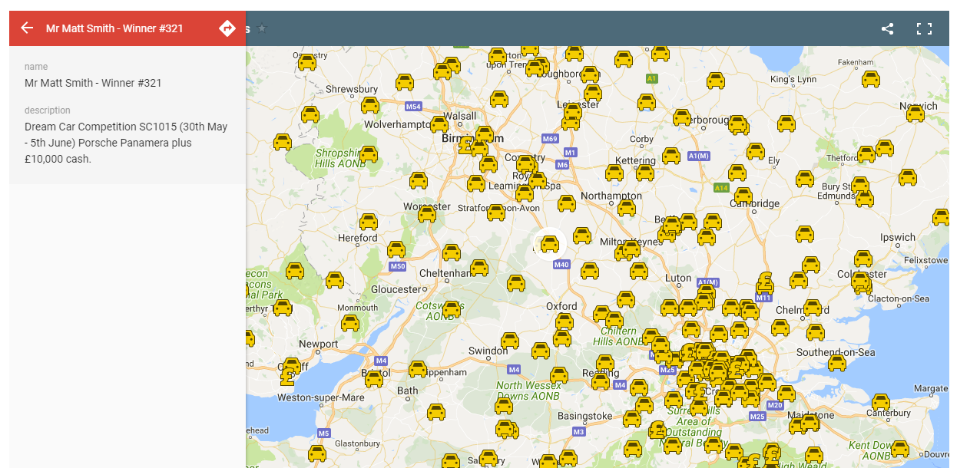Open the car marker above Felixstowe
The image size is (980, 468).
(941, 217)
